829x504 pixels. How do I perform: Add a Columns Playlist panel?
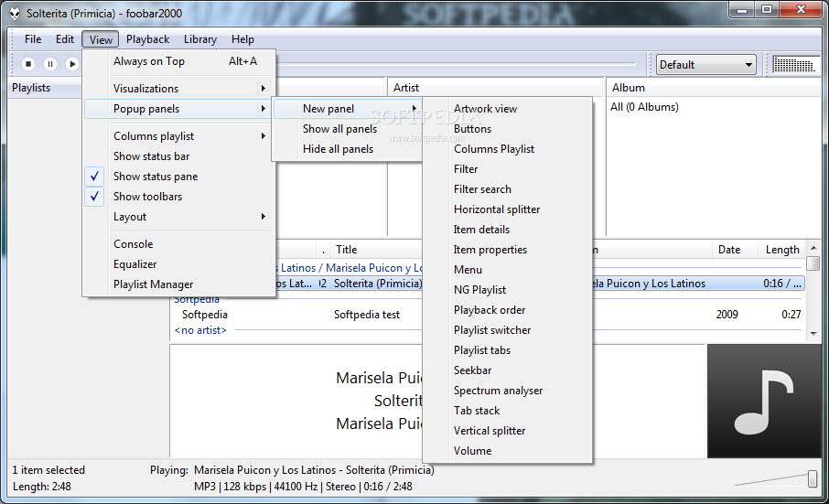(x=508, y=149)
